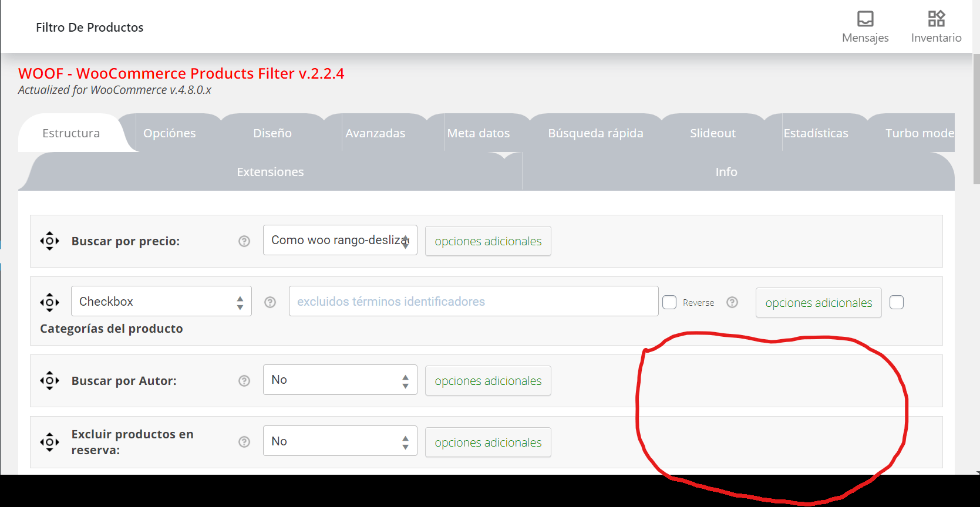Grab the move handle for Excluir productos en reserva
This screenshot has width=980, height=507.
click(x=49, y=442)
